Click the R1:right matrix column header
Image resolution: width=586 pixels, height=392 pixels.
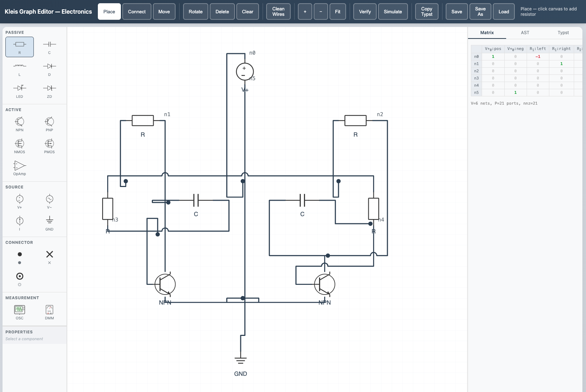(562, 49)
